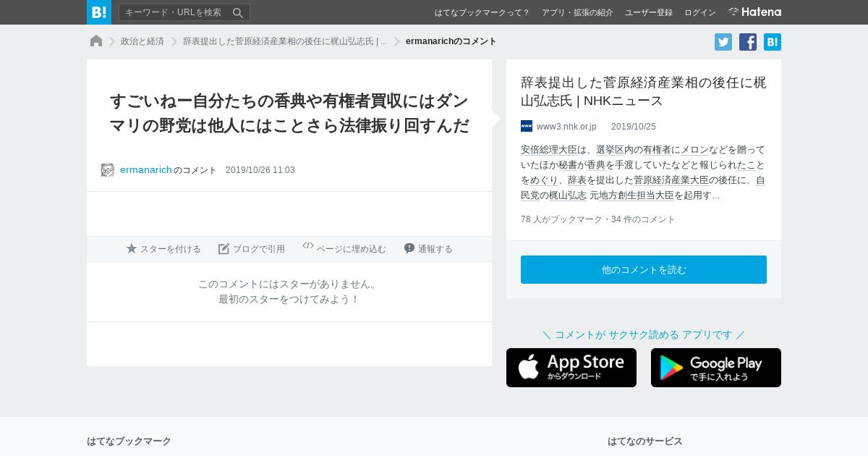Bookmark with Hatena B! share icon

[773, 42]
